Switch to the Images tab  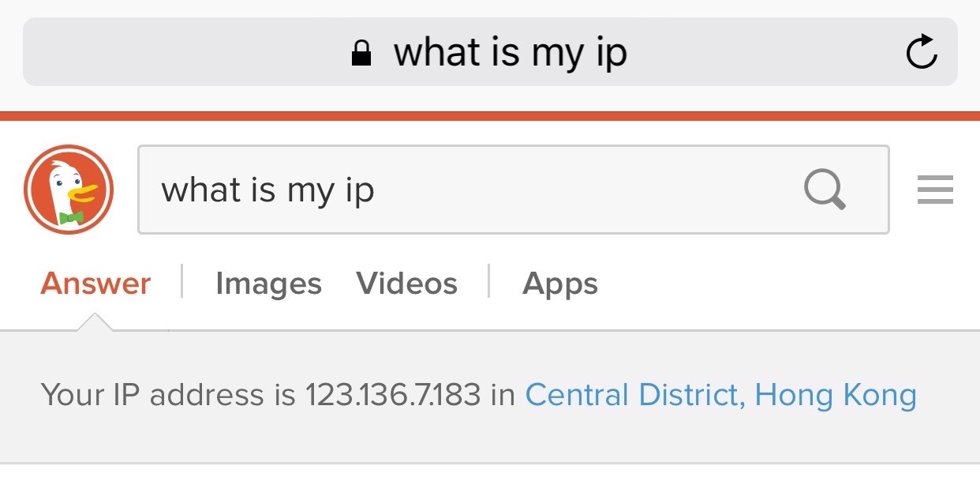268,283
